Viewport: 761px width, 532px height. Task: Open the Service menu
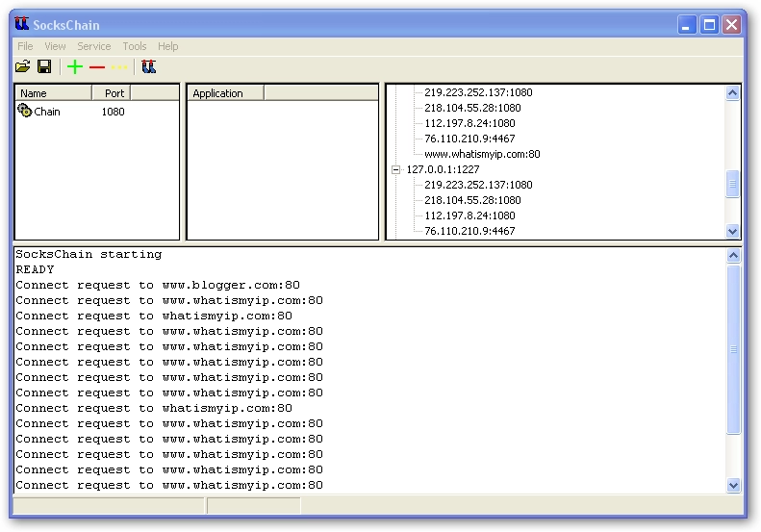tap(94, 46)
